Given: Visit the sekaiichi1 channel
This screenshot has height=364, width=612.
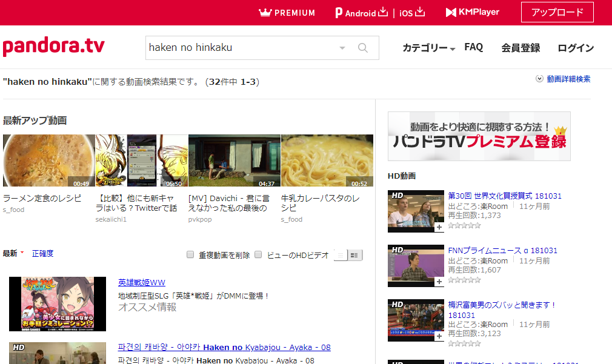Looking at the screenshot, I should point(111,219).
